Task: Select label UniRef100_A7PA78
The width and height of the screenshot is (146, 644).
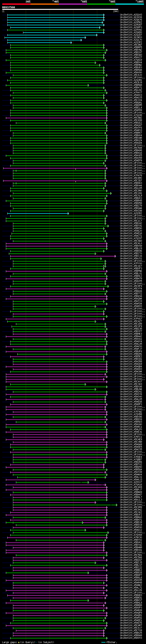Action: coord(131,175)
